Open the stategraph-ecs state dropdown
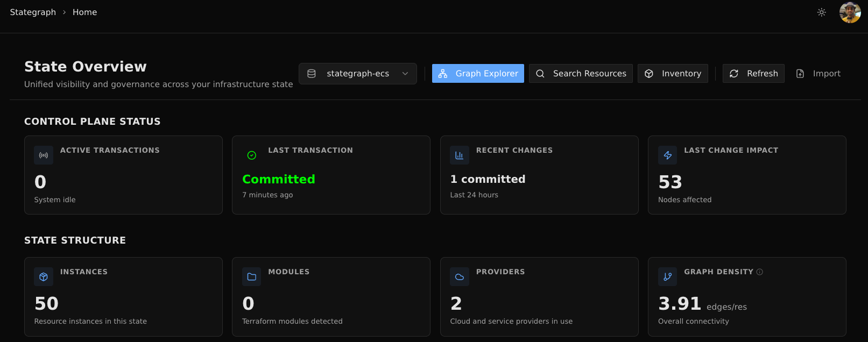This screenshot has height=342, width=868. click(x=357, y=74)
